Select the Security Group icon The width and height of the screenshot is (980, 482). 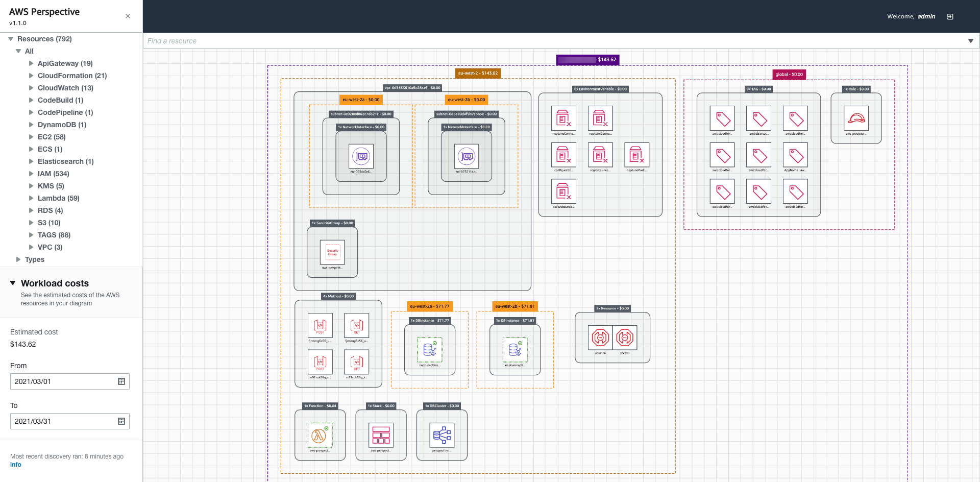click(x=332, y=252)
